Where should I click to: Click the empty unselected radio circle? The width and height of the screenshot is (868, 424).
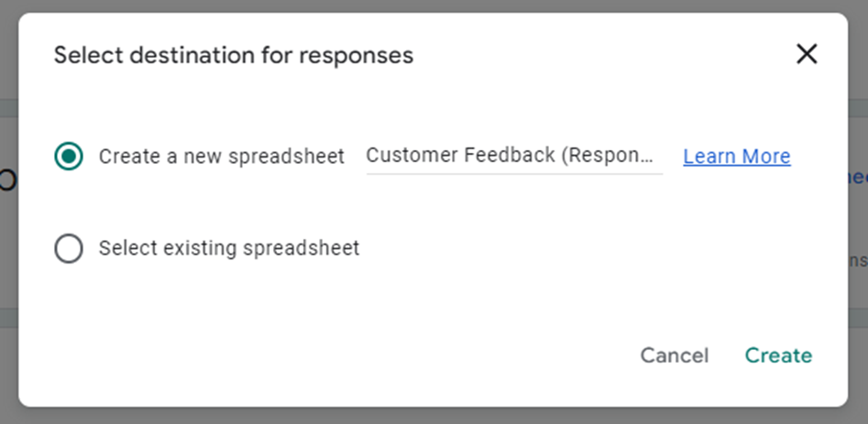(69, 248)
